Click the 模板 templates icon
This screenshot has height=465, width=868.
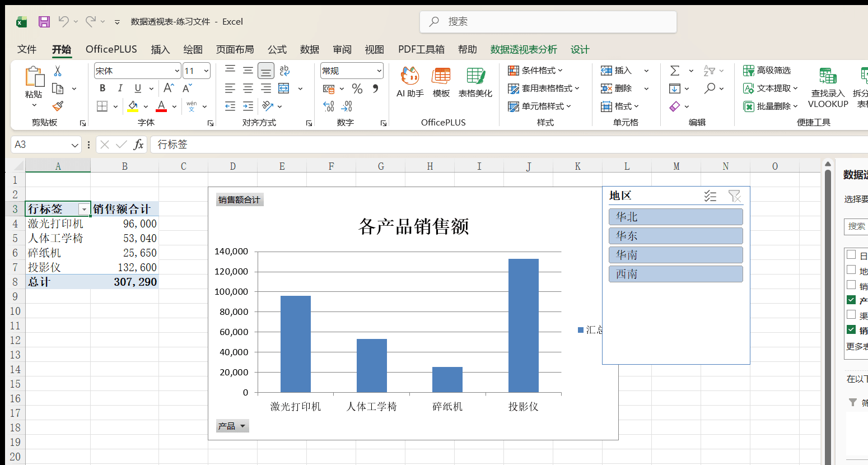pyautogui.click(x=441, y=82)
